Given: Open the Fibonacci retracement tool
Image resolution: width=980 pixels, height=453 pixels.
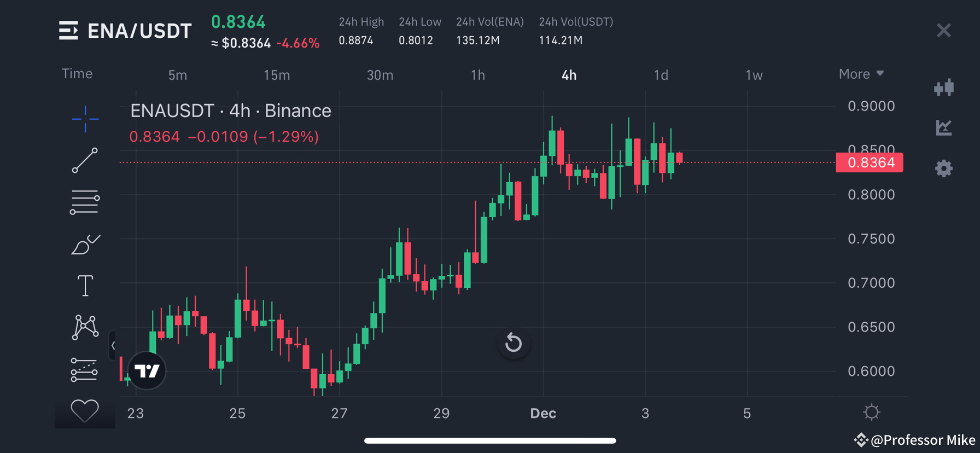Looking at the screenshot, I should (x=85, y=201).
